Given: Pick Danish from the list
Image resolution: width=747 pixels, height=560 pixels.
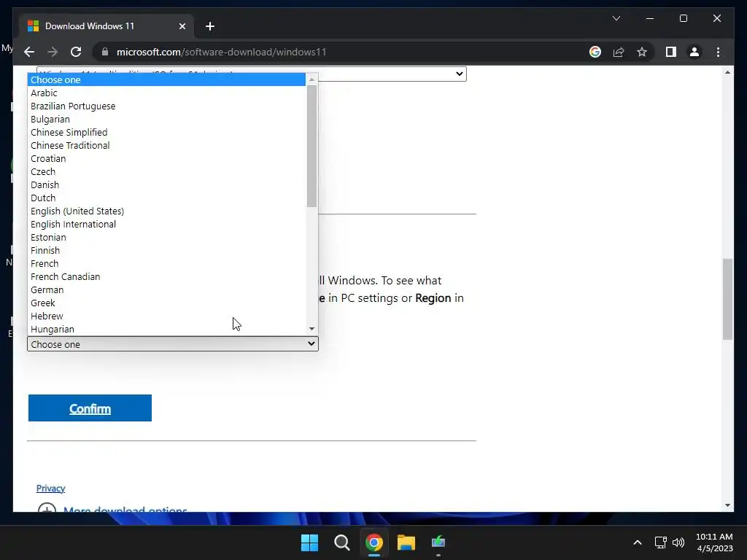Looking at the screenshot, I should [166, 184].
